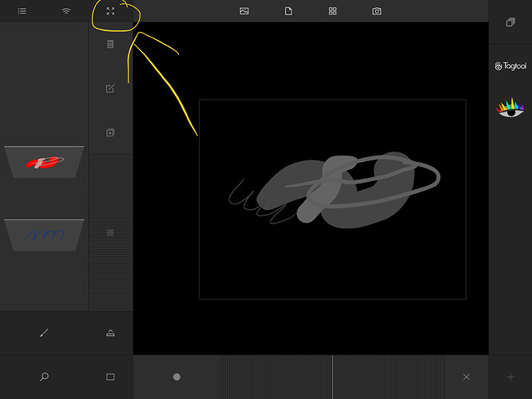This screenshot has height=399, width=532.
Task: Delete layer with the trash icon
Action: [110, 45]
